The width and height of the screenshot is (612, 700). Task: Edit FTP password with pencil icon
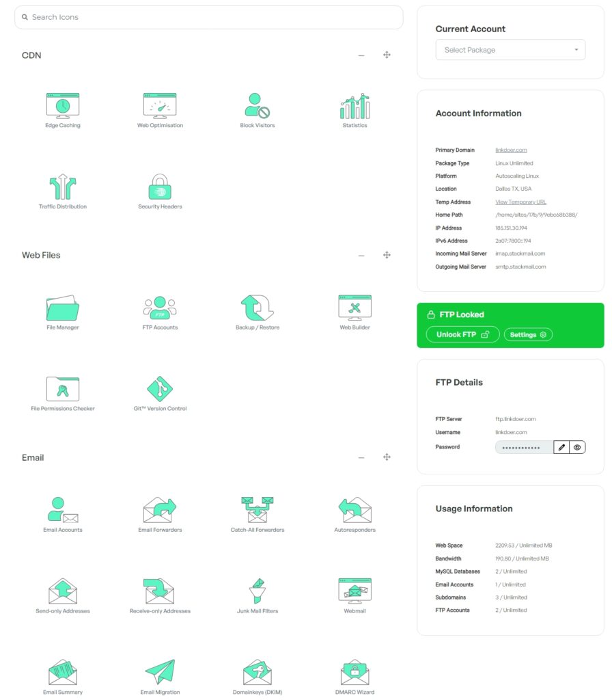coord(561,447)
